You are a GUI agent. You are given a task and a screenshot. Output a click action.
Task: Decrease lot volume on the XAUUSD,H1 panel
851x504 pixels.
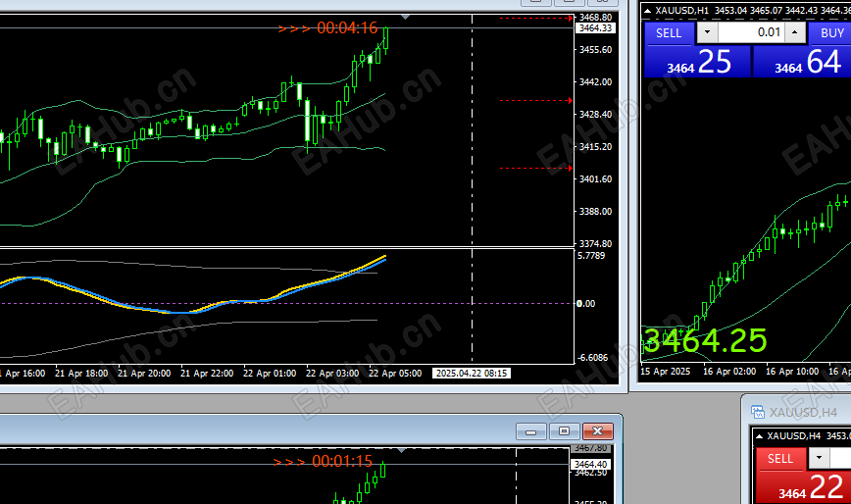tap(707, 32)
